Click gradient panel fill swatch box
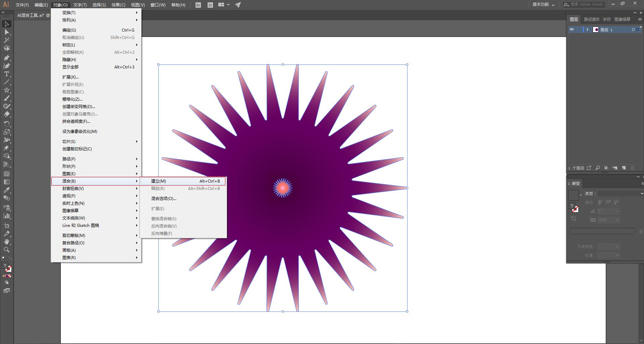This screenshot has height=344, width=644. point(573,195)
